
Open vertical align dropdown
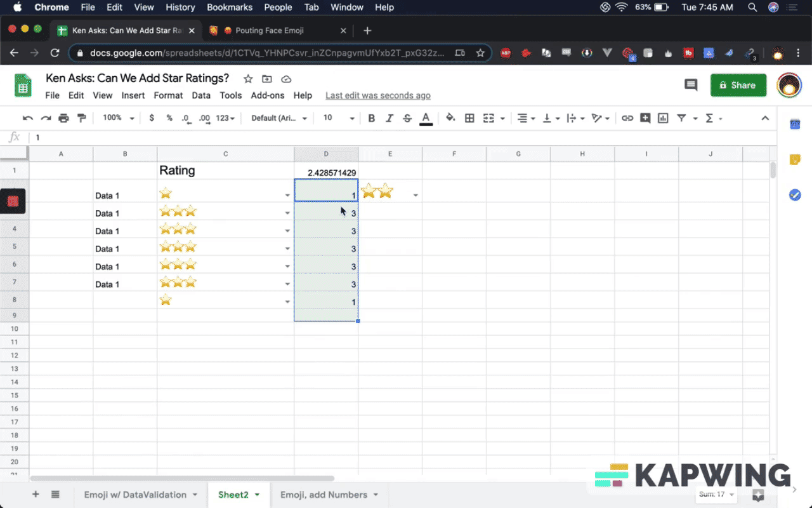tap(551, 118)
